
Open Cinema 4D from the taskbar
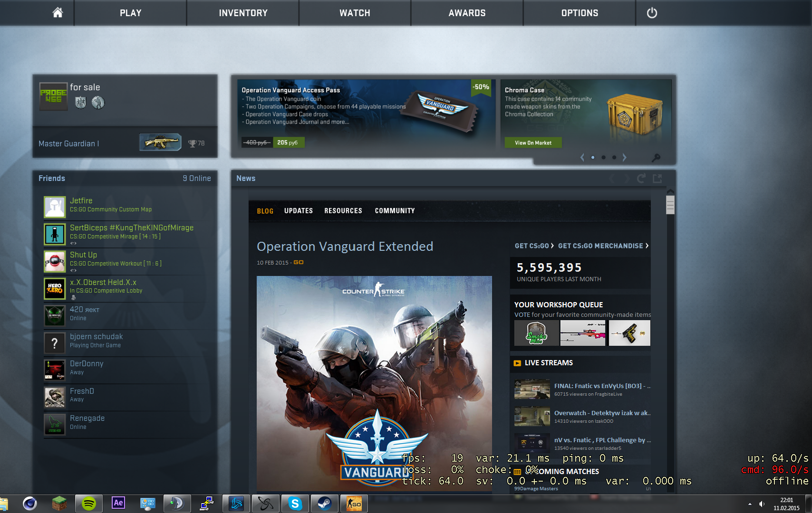point(29,503)
